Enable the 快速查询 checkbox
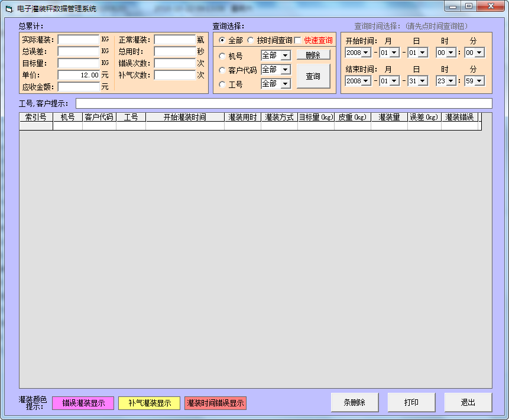Screen dimensions: 509x420 [298, 40]
